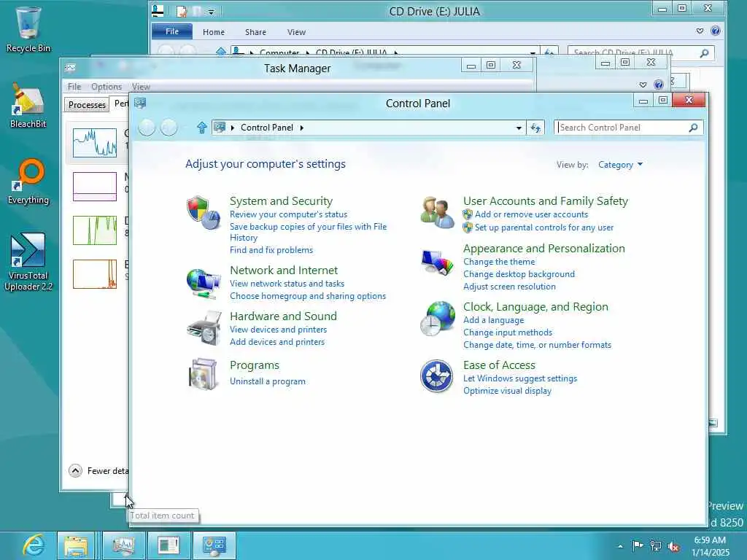Click the Refresh button in Control Panel address bar
Image resolution: width=747 pixels, height=560 pixels.
point(535,128)
